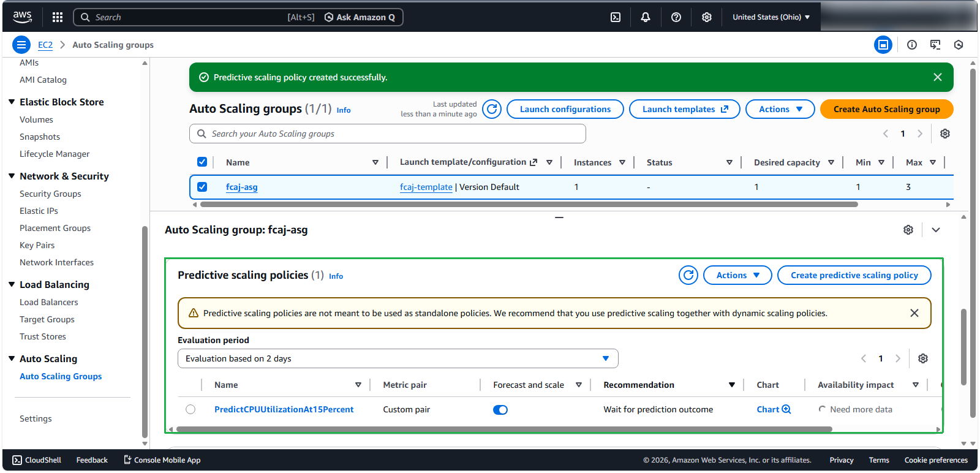The image size is (980, 473).
Task: Click the predictive policies table horizontal scrollbar
Action: pos(504,429)
